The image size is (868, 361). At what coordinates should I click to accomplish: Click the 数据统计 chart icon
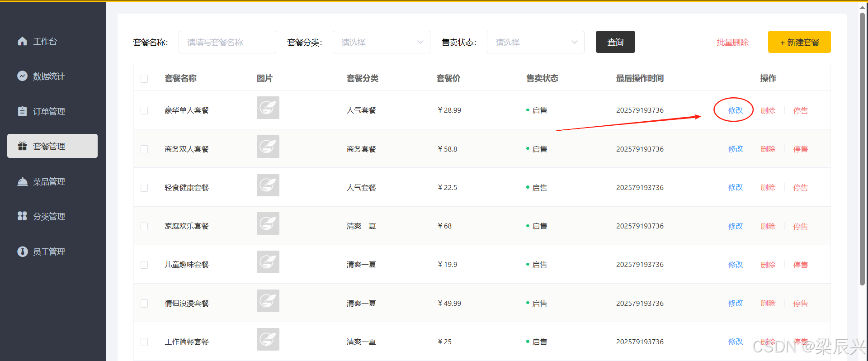22,76
